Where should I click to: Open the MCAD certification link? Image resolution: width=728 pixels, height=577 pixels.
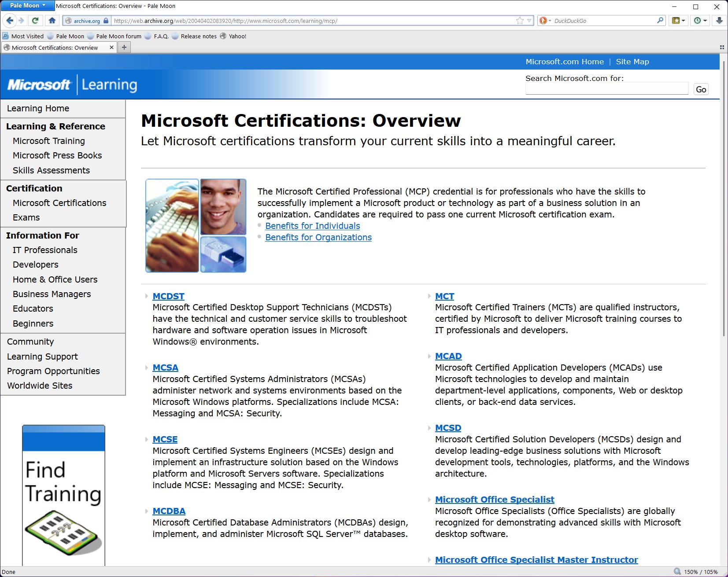pos(448,356)
